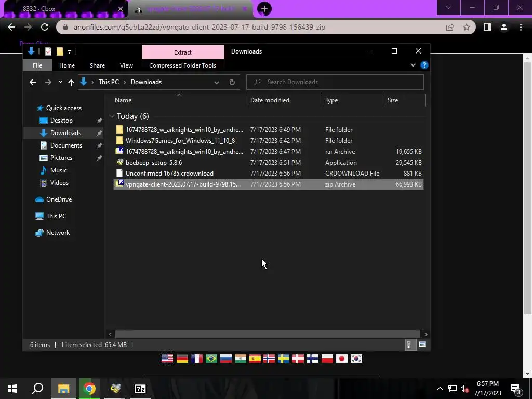The image size is (532, 399).
Task: Sort by Date modified column header
Action: (270, 100)
